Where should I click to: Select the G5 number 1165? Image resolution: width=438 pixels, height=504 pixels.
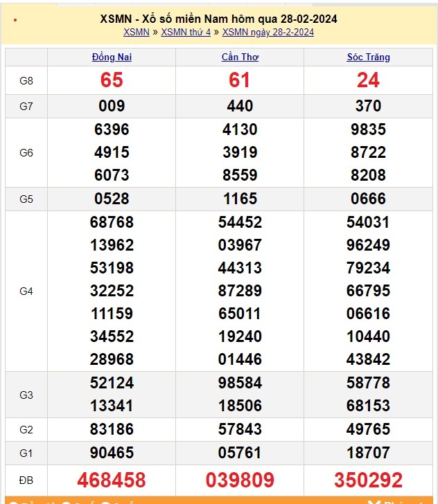coord(240,199)
